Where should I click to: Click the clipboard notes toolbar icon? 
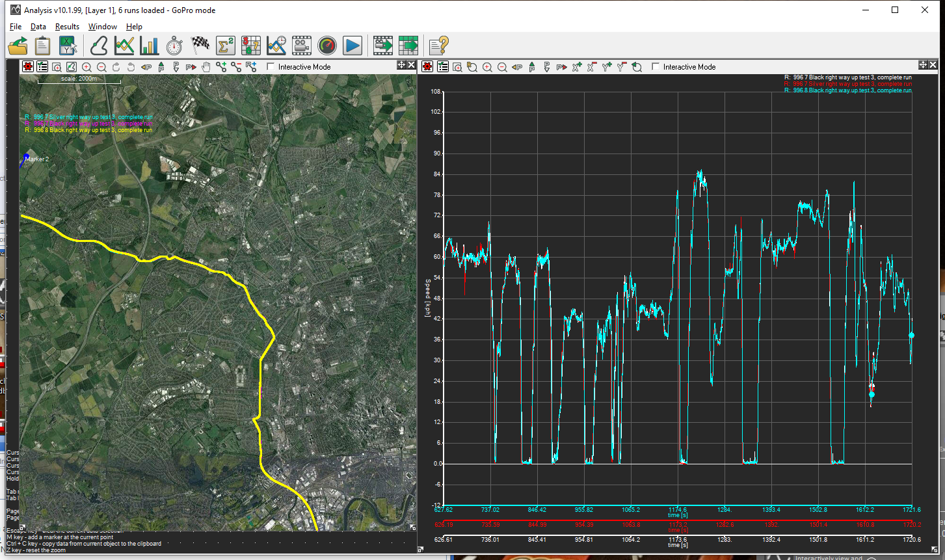(42, 46)
